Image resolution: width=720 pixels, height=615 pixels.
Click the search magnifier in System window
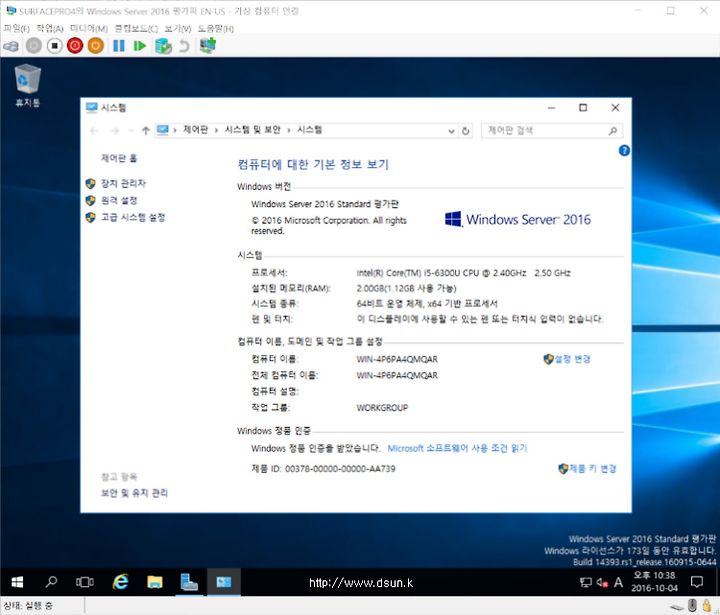pos(613,131)
